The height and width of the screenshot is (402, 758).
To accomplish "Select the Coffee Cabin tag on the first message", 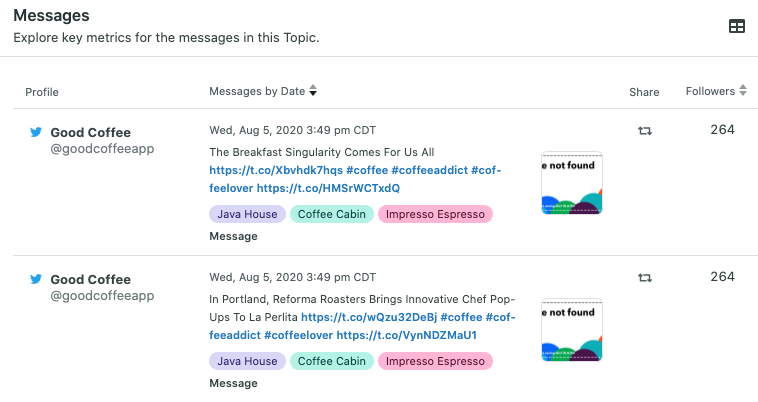I will pos(332,214).
